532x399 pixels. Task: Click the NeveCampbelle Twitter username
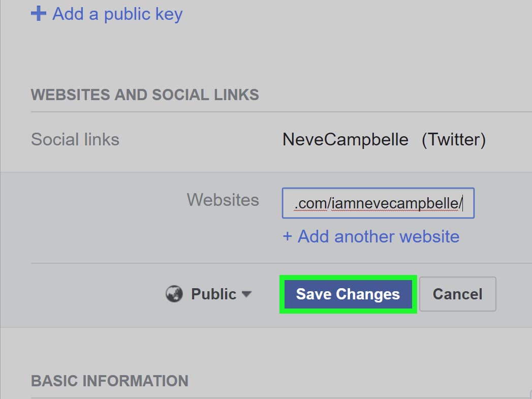[x=345, y=139]
